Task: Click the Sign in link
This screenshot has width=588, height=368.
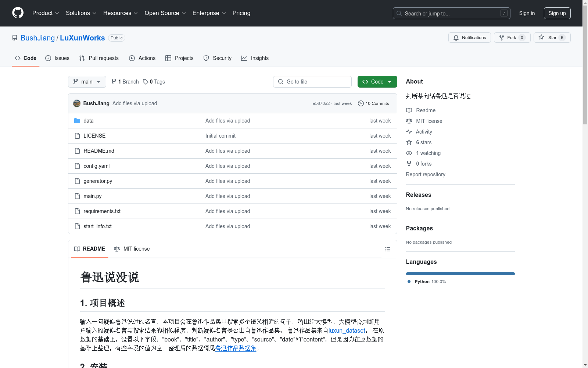Action: pos(527,13)
